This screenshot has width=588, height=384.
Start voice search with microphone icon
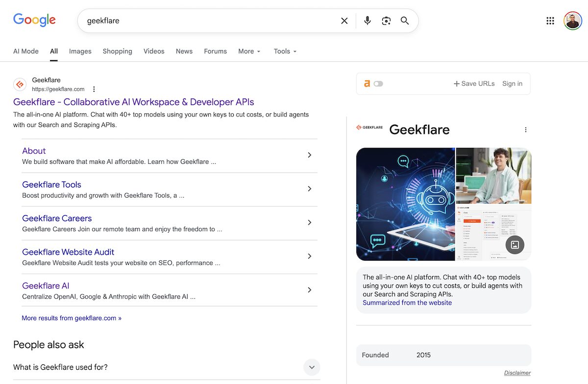pos(367,21)
